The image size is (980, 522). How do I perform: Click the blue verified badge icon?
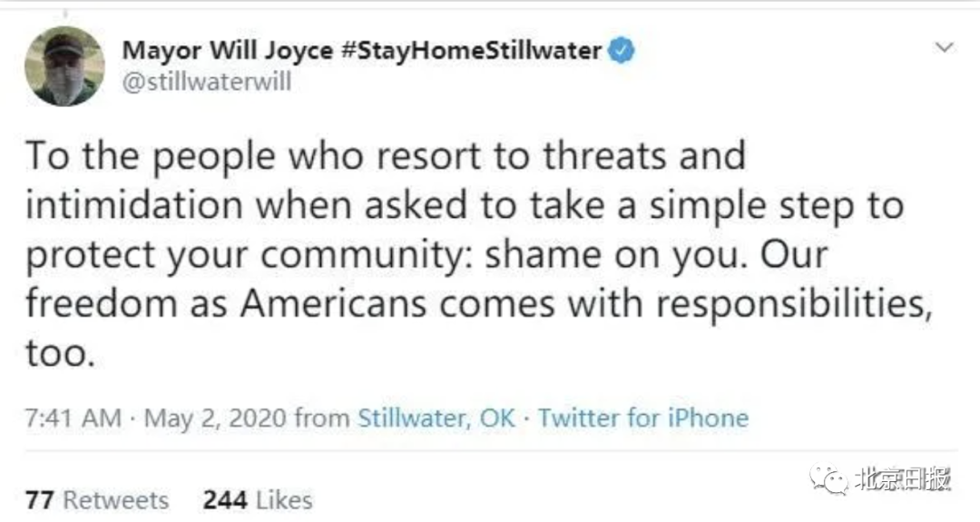[622, 51]
